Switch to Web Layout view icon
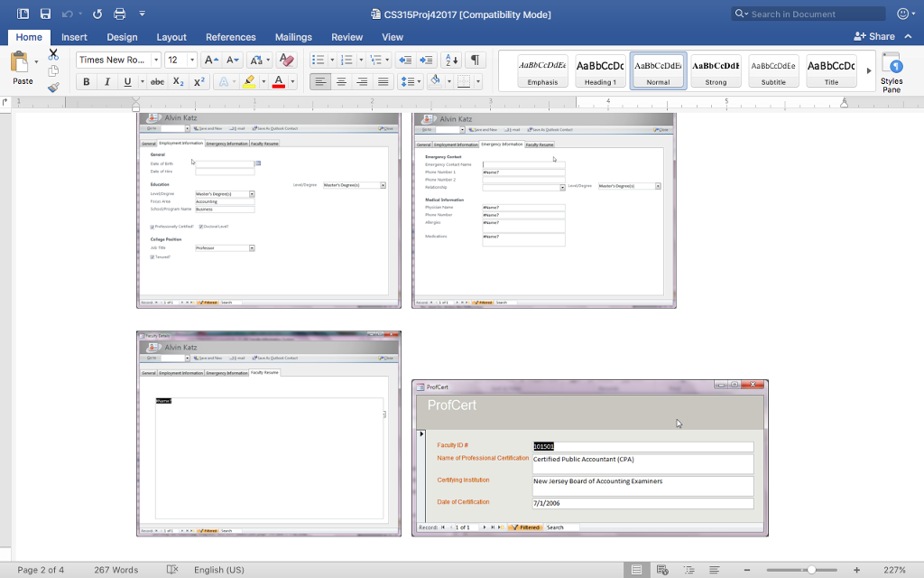This screenshot has width=924, height=578. point(662,570)
